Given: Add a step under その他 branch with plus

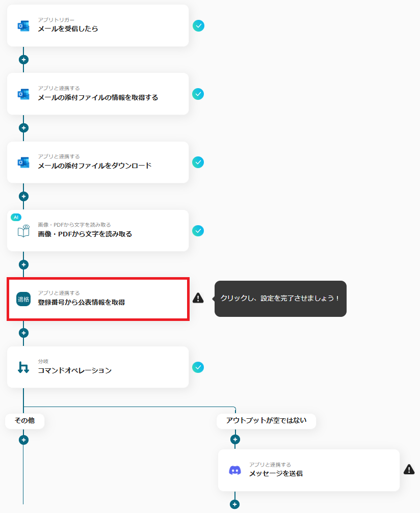Looking at the screenshot, I should [x=23, y=440].
